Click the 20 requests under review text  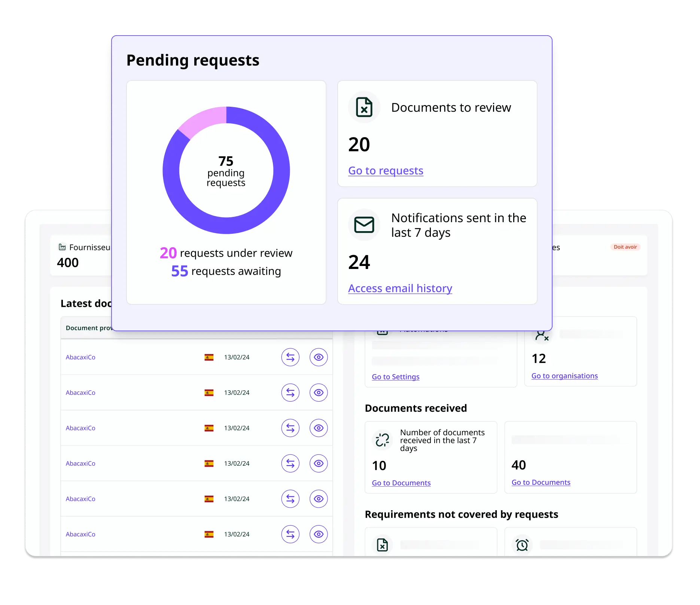point(226,253)
